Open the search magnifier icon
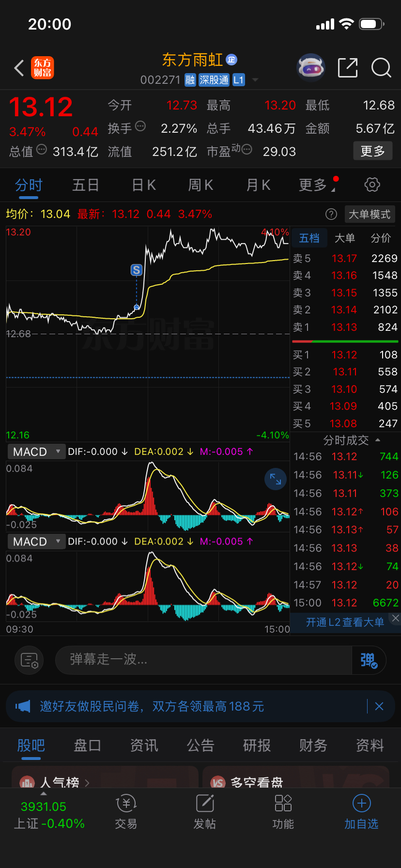401x868 pixels. tap(381, 68)
